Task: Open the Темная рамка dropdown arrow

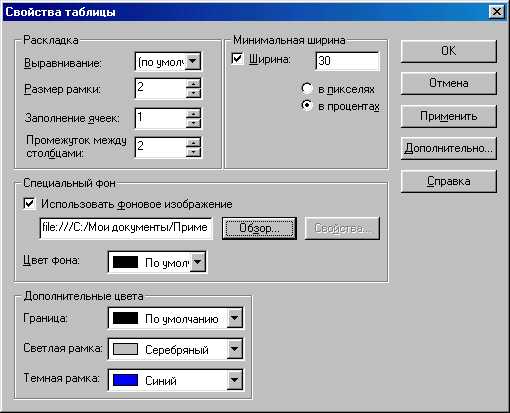Action: pyautogui.click(x=235, y=380)
